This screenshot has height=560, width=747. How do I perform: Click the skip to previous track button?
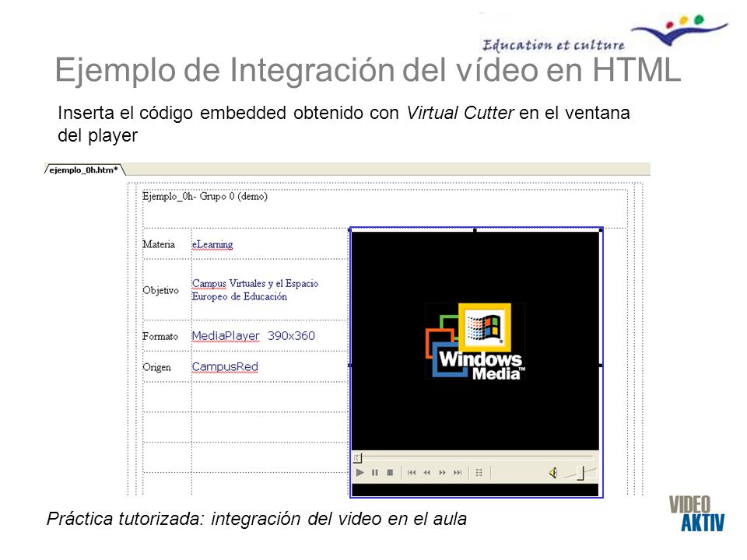(x=412, y=472)
